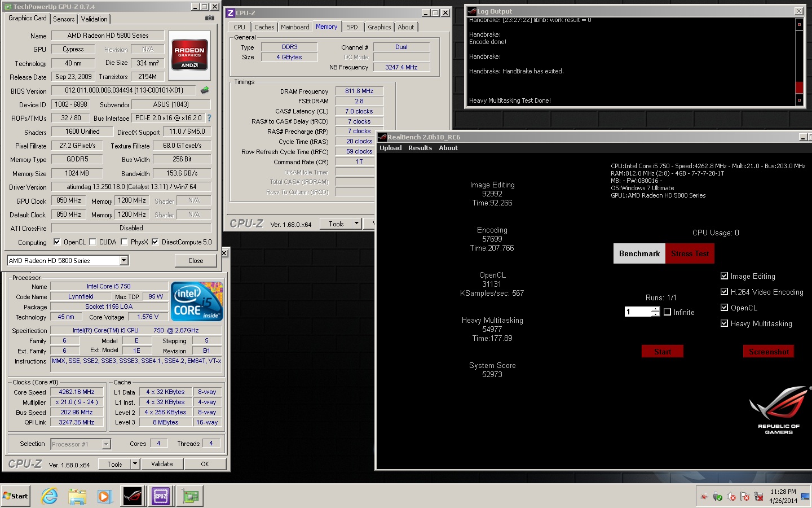Click the red Stress Test button
This screenshot has width=812, height=508.
coord(690,253)
